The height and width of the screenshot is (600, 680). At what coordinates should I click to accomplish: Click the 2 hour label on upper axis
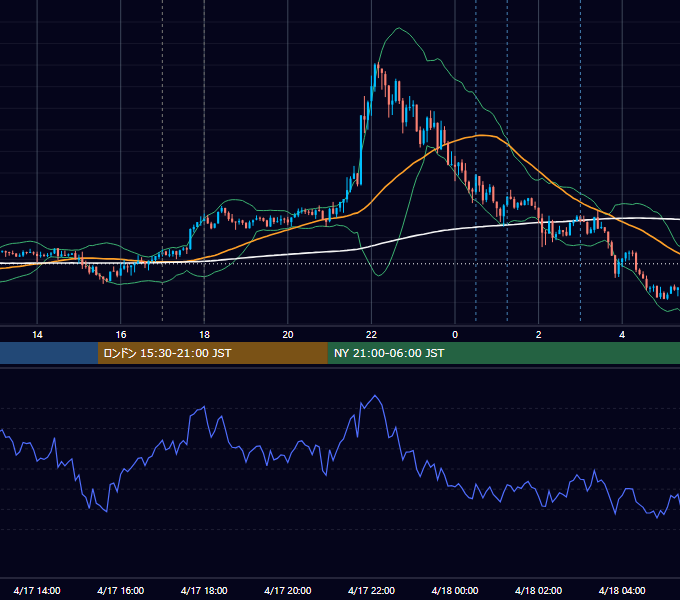[539, 335]
